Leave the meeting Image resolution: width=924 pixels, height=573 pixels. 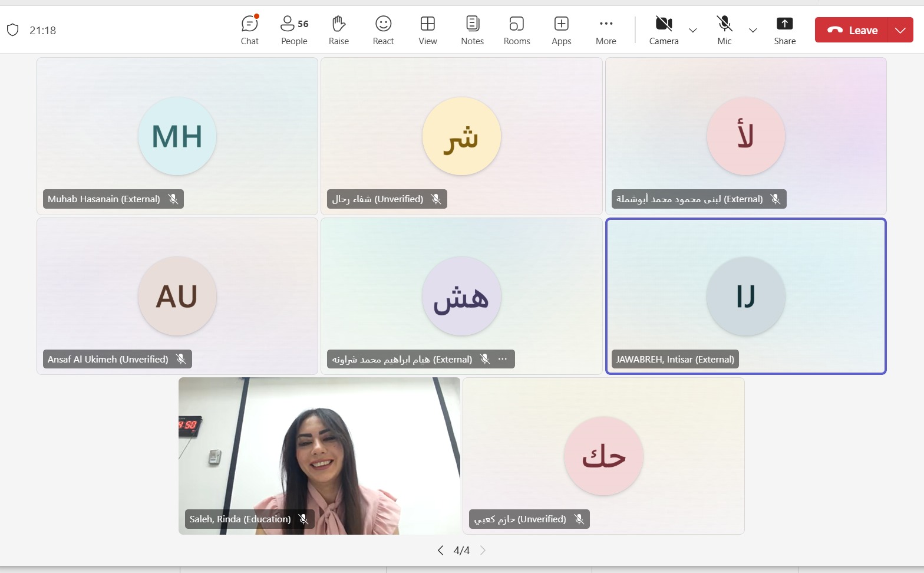pos(852,30)
